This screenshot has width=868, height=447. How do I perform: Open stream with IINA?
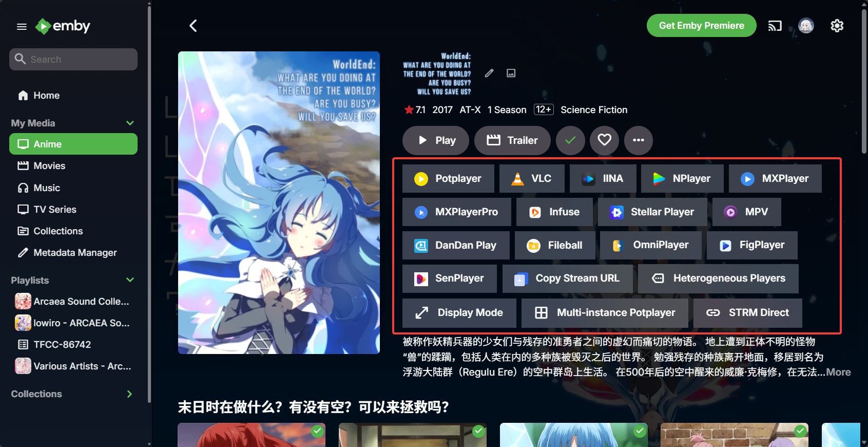[603, 178]
